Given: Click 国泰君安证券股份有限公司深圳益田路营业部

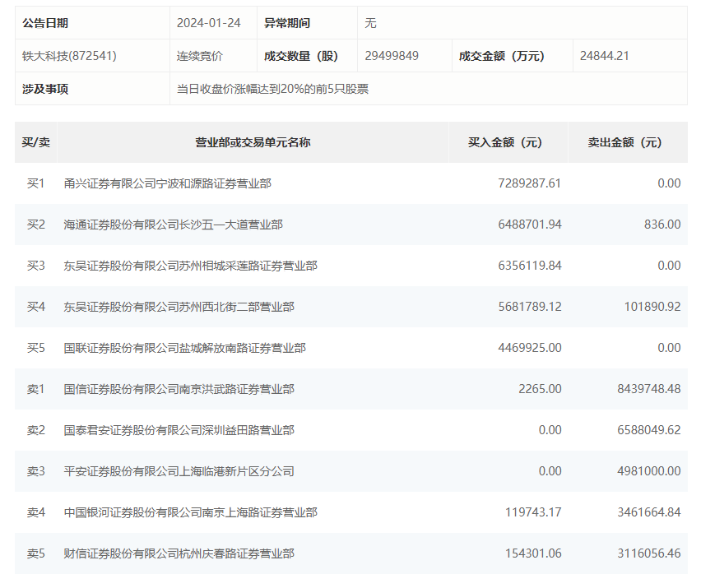Looking at the screenshot, I should pyautogui.click(x=179, y=430).
